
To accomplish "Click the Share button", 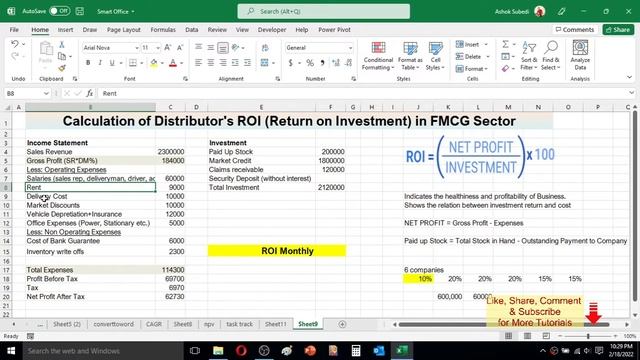I will click(618, 29).
